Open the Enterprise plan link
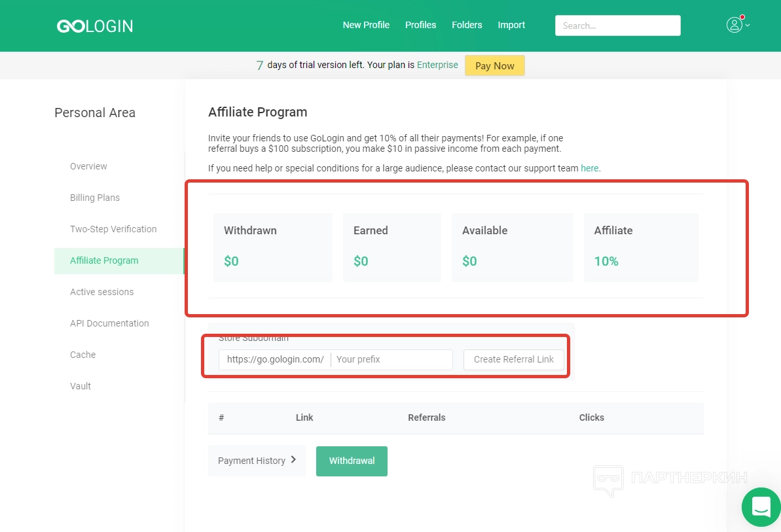The image size is (781, 532). tap(437, 65)
